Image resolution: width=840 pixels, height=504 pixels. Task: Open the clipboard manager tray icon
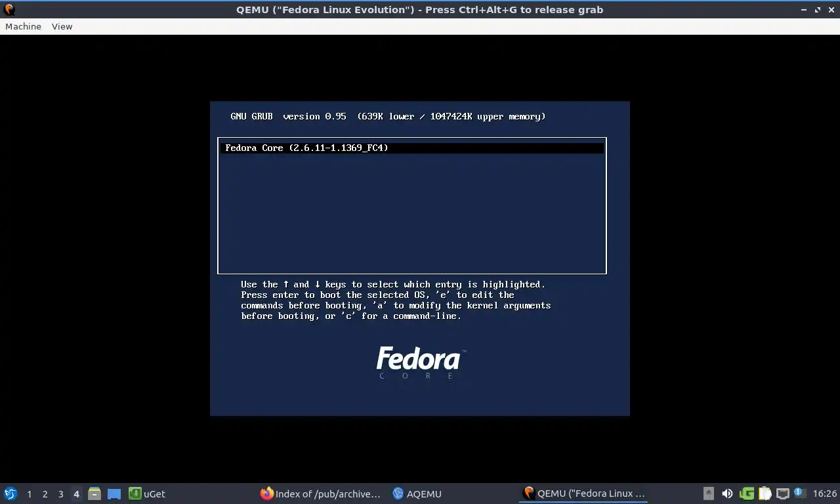[x=765, y=493]
